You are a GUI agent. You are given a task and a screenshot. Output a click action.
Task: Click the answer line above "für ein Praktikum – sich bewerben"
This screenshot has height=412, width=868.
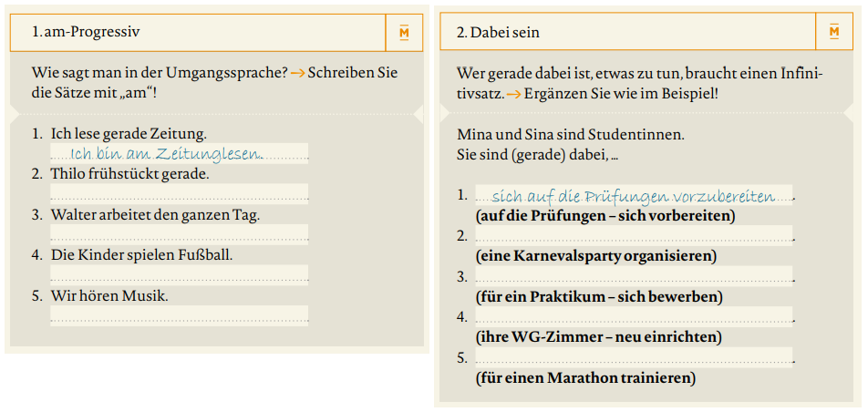pos(634,276)
